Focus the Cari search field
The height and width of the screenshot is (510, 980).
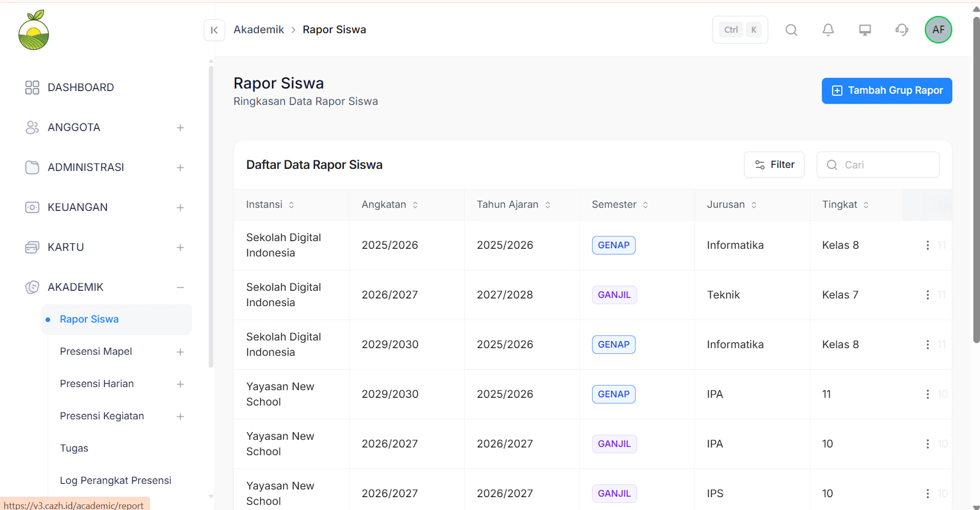[x=878, y=164]
